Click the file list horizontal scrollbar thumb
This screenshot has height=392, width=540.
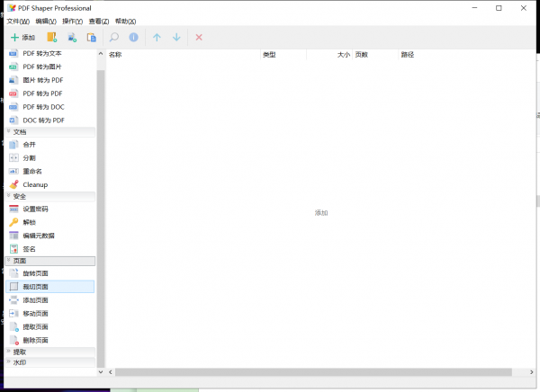click(x=313, y=372)
